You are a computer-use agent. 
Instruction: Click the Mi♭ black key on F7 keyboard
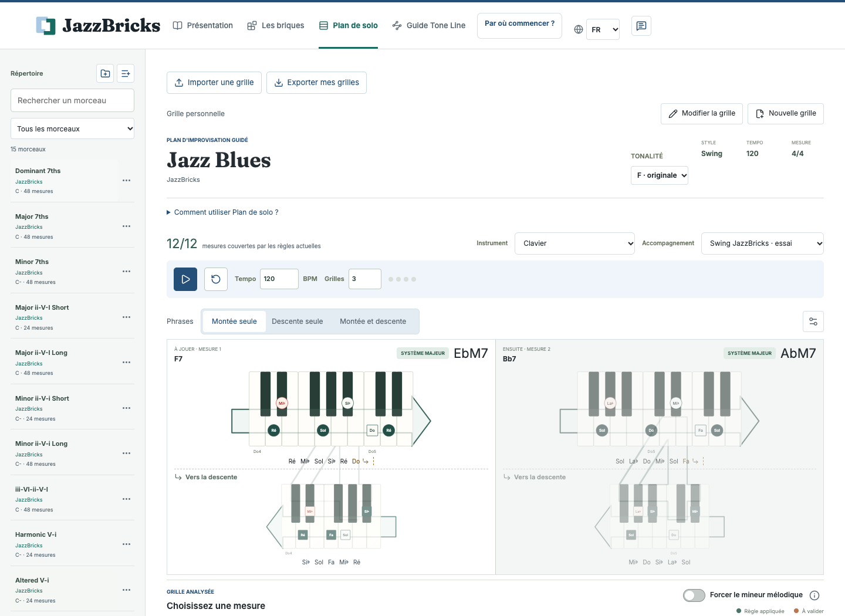tap(282, 403)
